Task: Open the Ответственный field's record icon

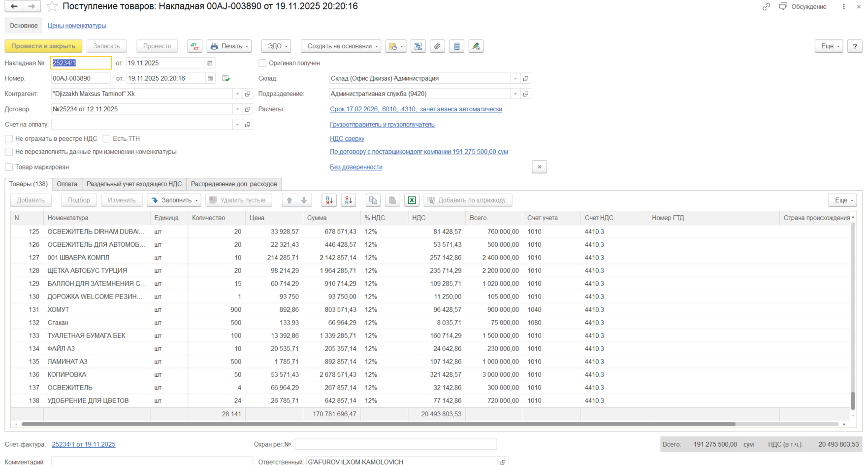Action: pyautogui.click(x=503, y=462)
